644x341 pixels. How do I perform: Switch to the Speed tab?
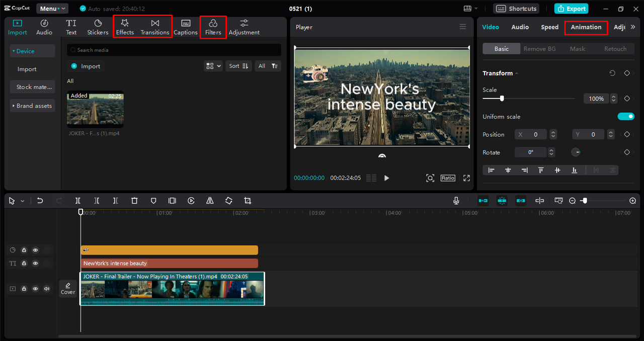click(x=550, y=27)
